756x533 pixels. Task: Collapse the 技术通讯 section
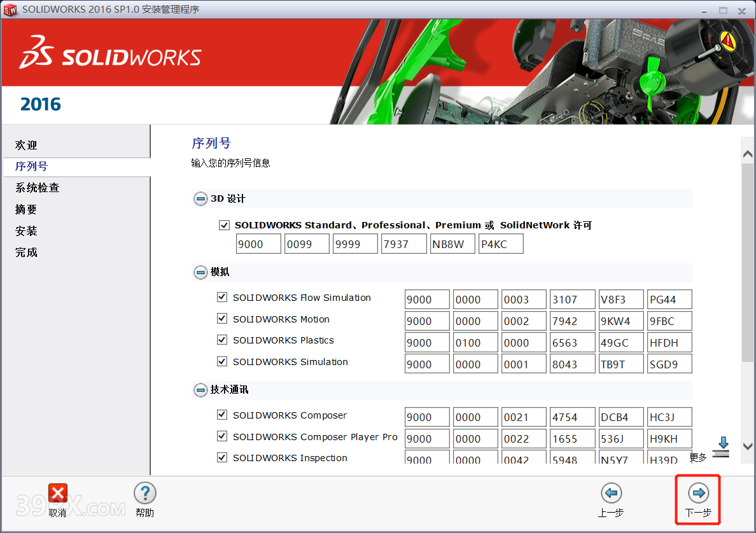(x=199, y=390)
